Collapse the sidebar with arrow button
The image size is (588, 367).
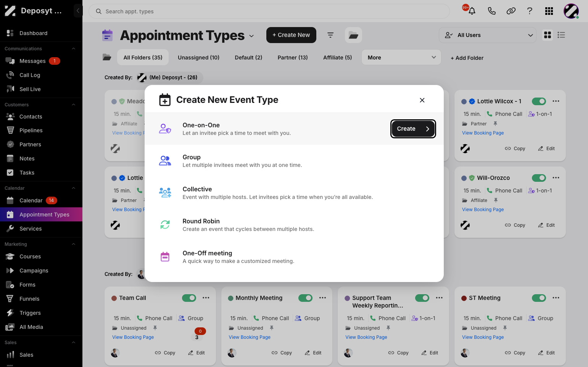click(78, 11)
